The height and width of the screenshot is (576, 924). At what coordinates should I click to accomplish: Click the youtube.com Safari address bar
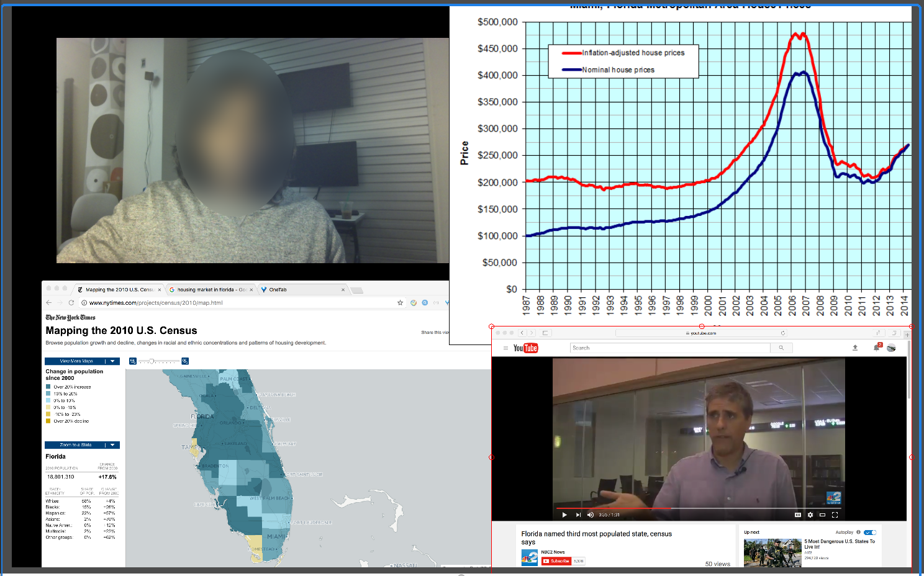pos(701,333)
